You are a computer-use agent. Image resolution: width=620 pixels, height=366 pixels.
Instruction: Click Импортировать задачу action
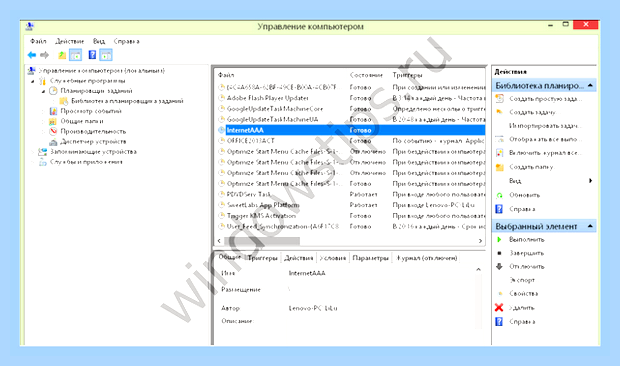[x=545, y=126]
